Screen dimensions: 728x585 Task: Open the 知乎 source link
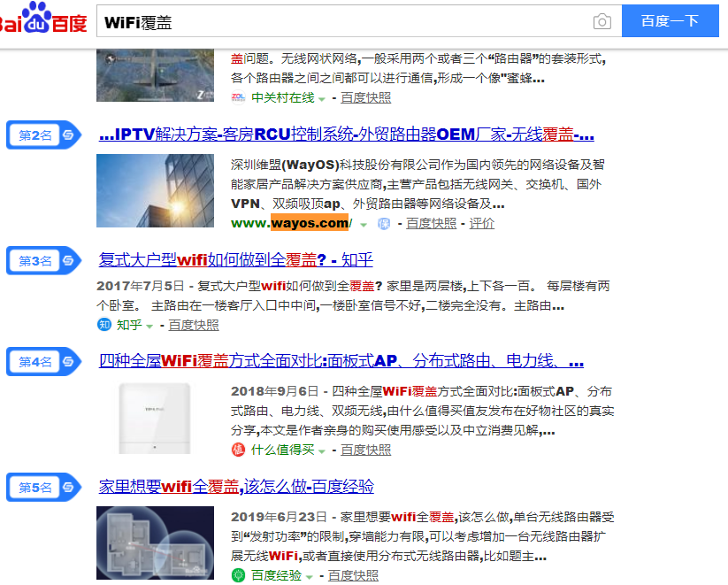pos(129,325)
